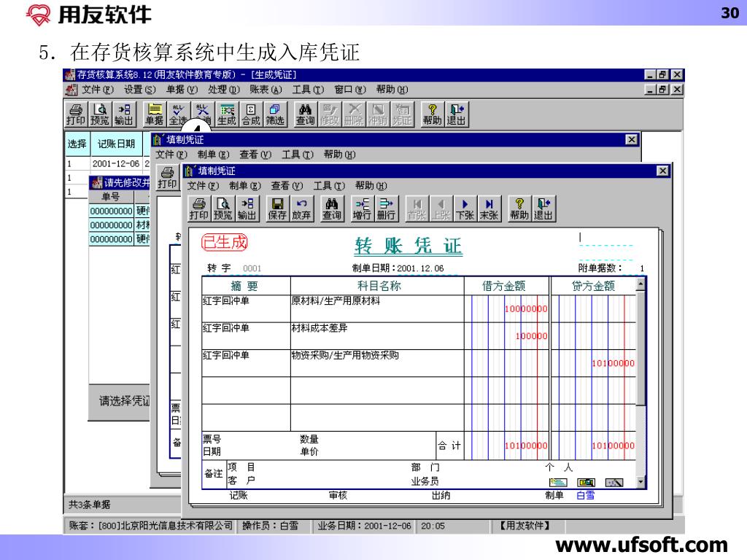Click 帮助 icon in main 存货核算 toolbar
Viewport: 747px width, 560px height.
coord(432,114)
